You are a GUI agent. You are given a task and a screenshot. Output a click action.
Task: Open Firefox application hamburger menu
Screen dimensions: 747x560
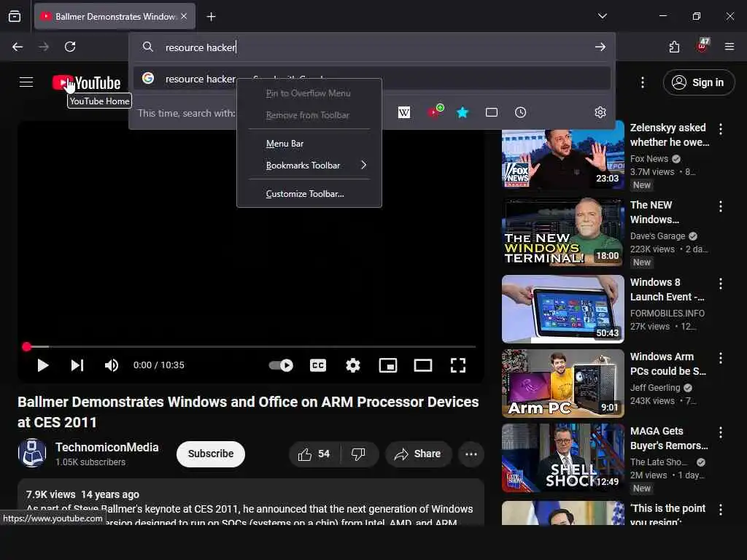pos(729,47)
